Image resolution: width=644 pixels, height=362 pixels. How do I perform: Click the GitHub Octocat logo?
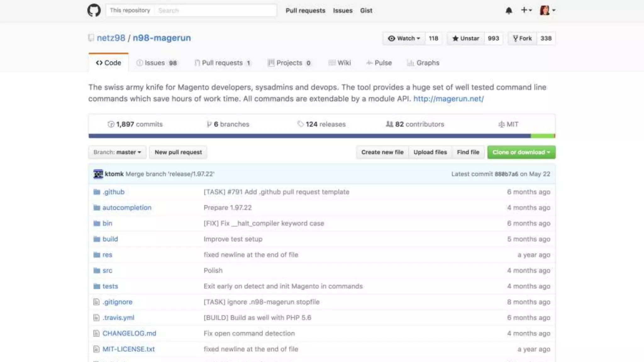click(x=94, y=10)
